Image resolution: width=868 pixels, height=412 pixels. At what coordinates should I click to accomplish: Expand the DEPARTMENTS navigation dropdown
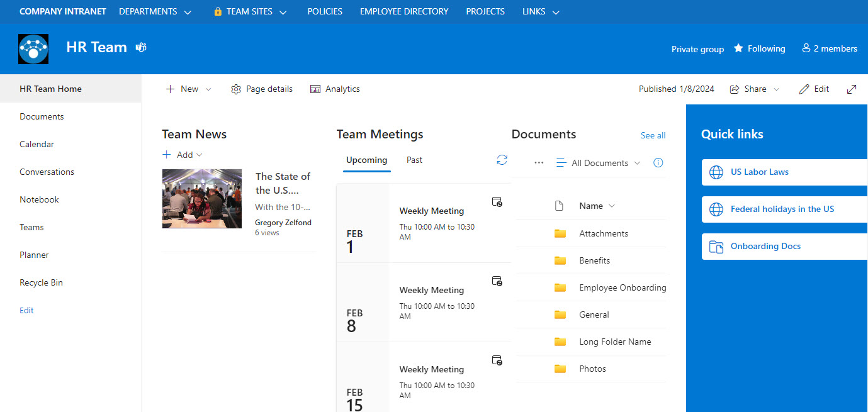tap(187, 11)
